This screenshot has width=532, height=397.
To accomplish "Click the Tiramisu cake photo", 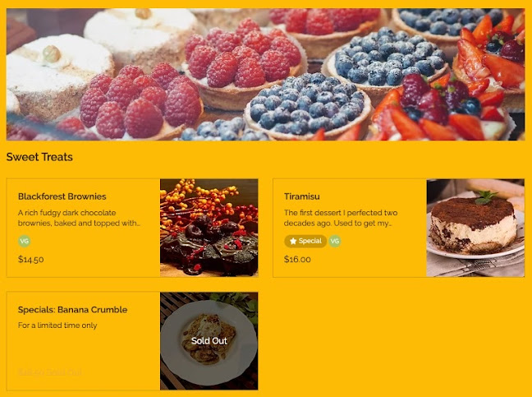I will pos(475,228).
